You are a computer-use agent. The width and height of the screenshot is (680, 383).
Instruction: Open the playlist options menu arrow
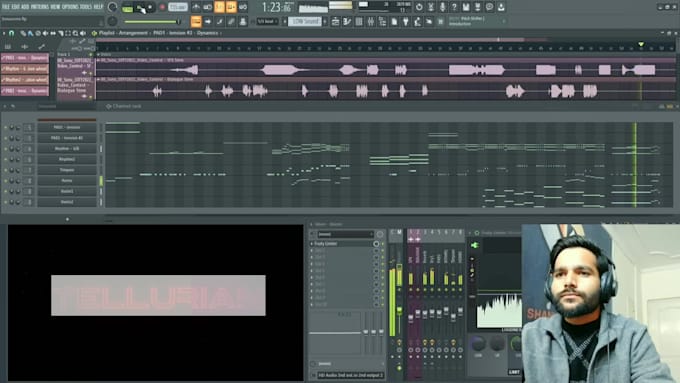[x=4, y=33]
